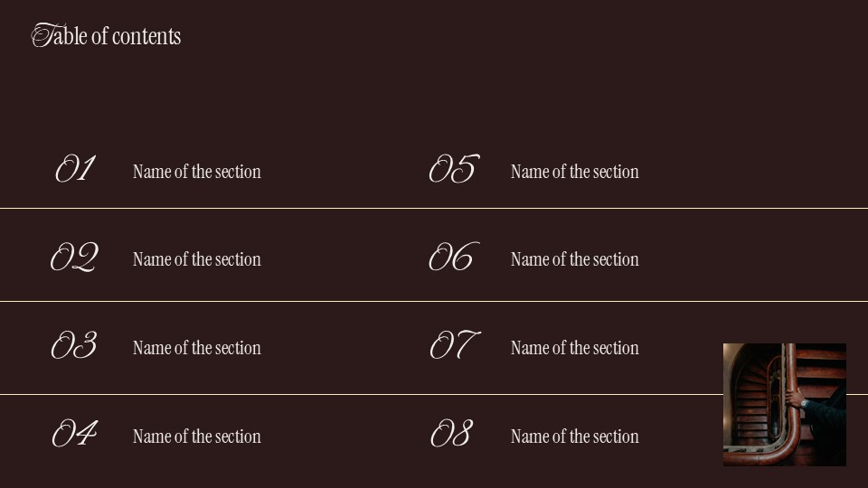Select the number 05 heading

[x=452, y=170]
